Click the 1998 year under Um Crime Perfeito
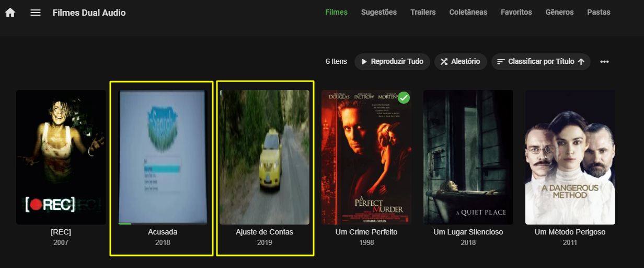644x268 pixels. [366, 242]
